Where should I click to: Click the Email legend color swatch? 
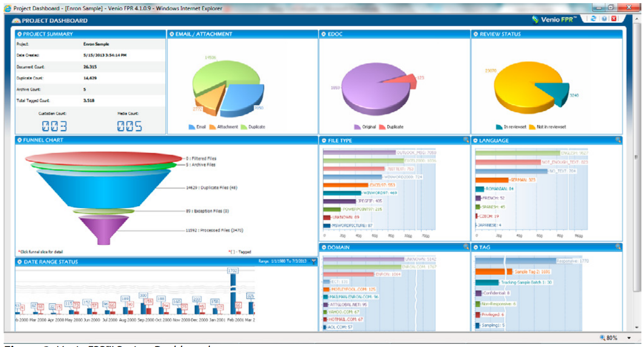(191, 127)
